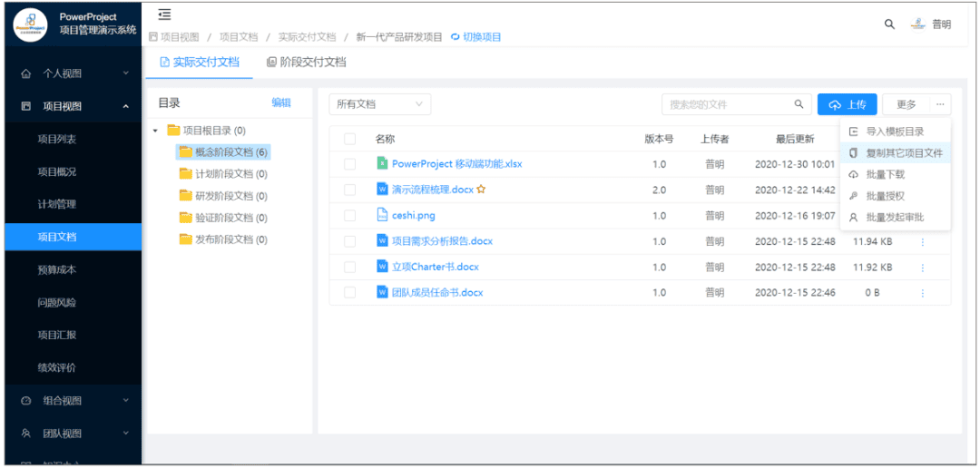Switch to the 阶段交付文档 tab
This screenshot has height=468, width=980.
pyautogui.click(x=307, y=63)
